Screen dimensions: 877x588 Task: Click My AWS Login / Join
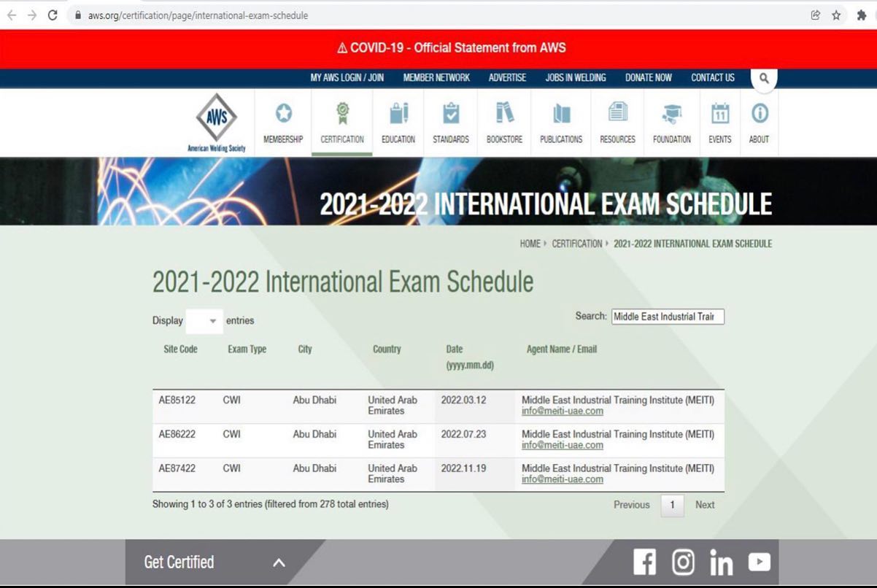coord(347,78)
